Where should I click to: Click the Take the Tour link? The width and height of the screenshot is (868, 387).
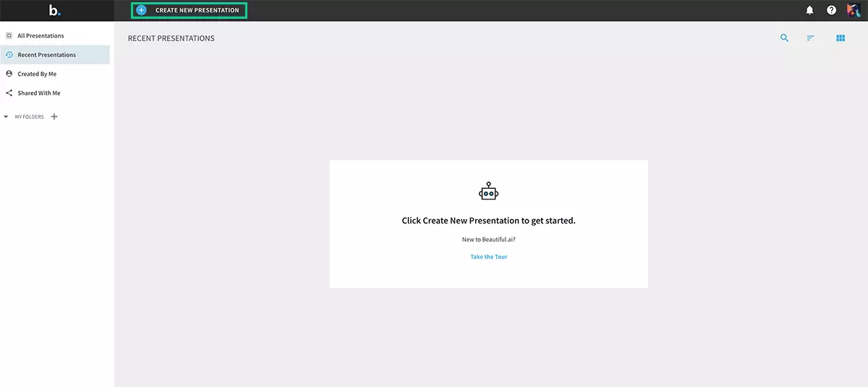click(489, 257)
